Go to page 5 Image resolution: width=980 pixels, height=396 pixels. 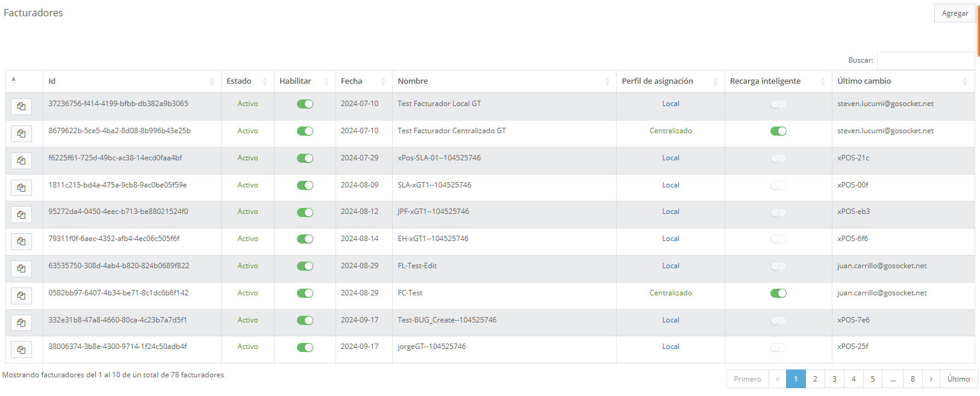[x=873, y=379]
